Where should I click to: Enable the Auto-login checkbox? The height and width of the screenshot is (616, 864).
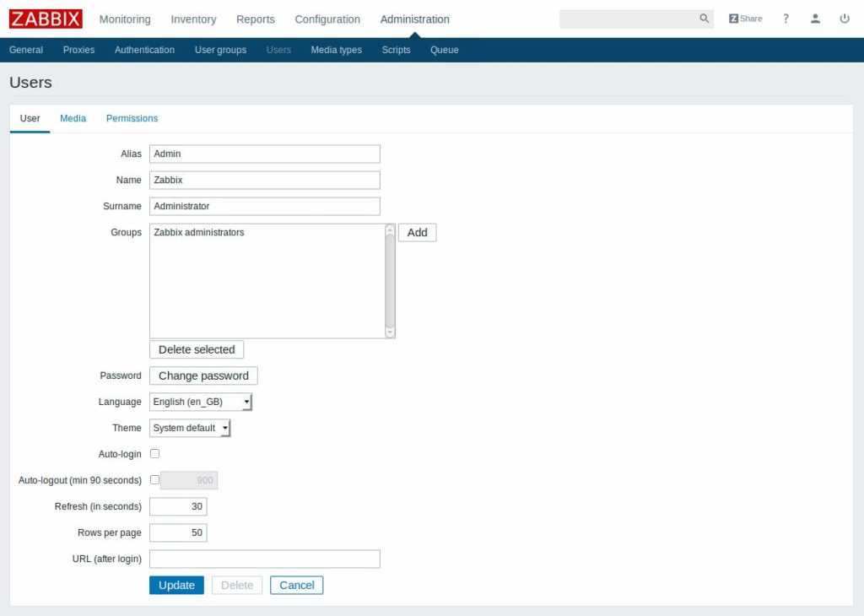pos(154,454)
